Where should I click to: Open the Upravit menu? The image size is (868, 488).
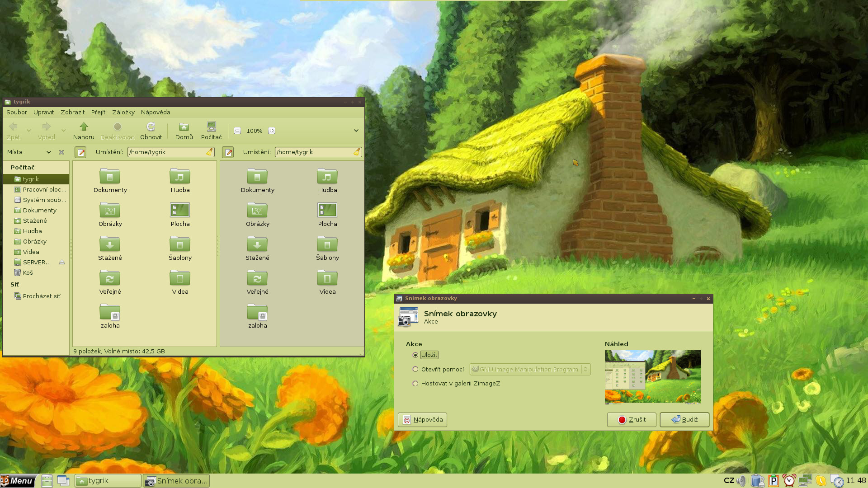coord(43,112)
